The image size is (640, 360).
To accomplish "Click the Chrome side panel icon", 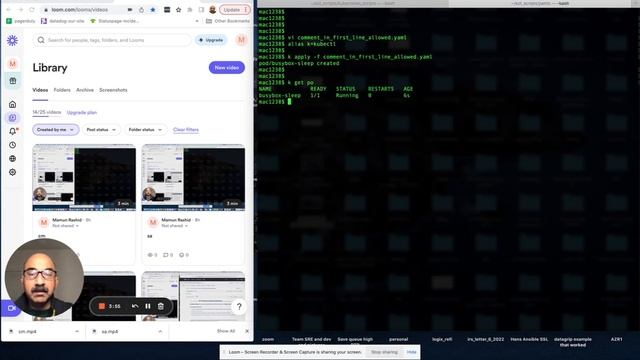I will (201, 9).
